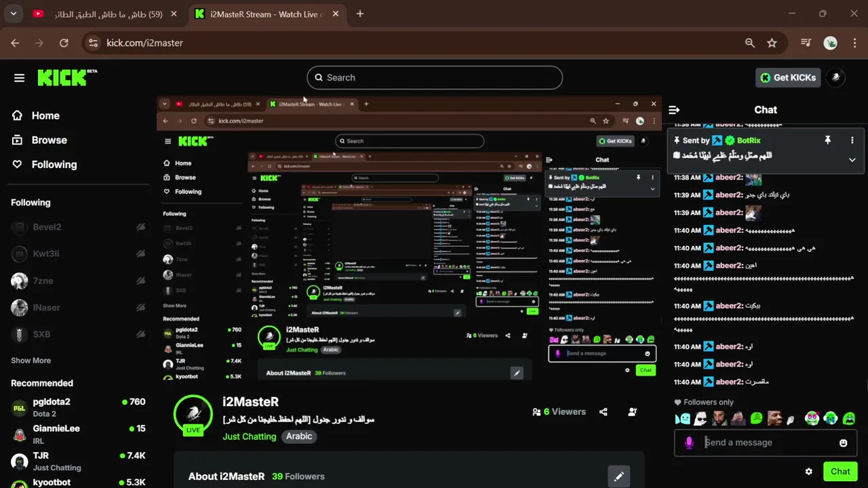The height and width of the screenshot is (488, 868).
Task: Focus the Send a message input
Action: [x=766, y=443]
